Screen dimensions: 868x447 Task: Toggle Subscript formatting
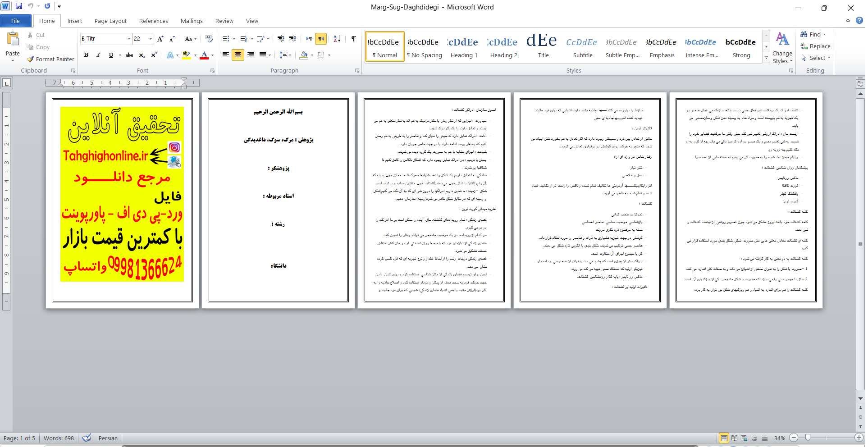pyautogui.click(x=142, y=55)
